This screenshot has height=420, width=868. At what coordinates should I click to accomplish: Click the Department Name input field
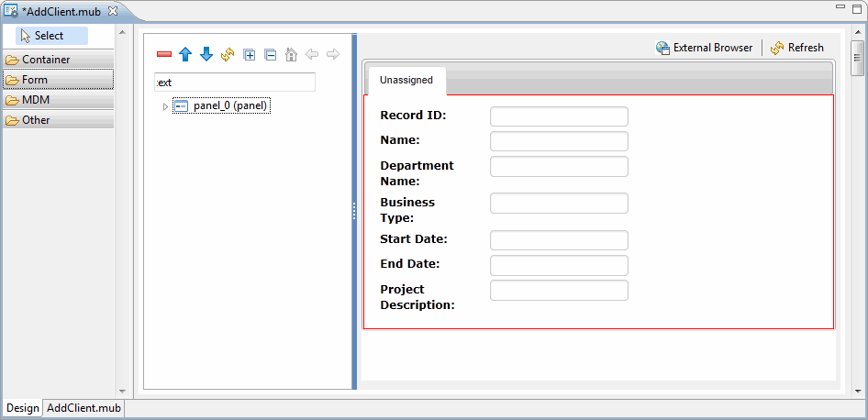tap(559, 167)
